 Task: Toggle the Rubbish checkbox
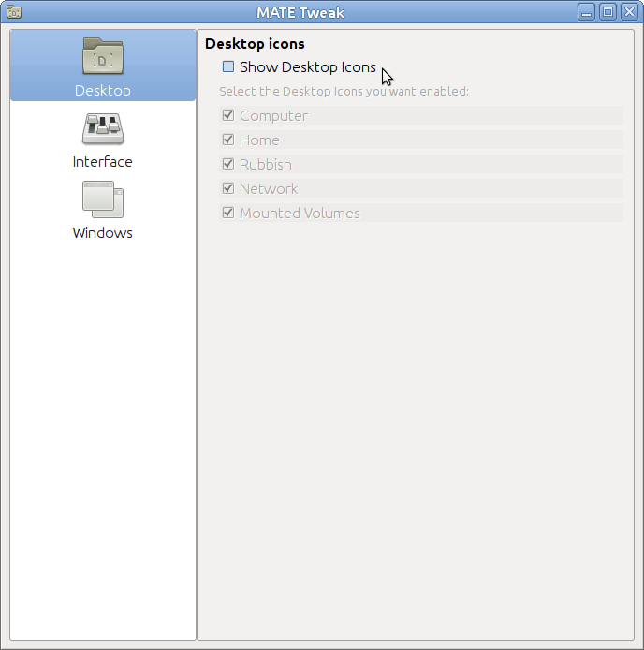228,164
